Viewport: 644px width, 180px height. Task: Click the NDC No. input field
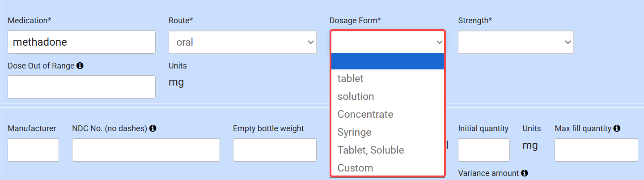(146, 150)
